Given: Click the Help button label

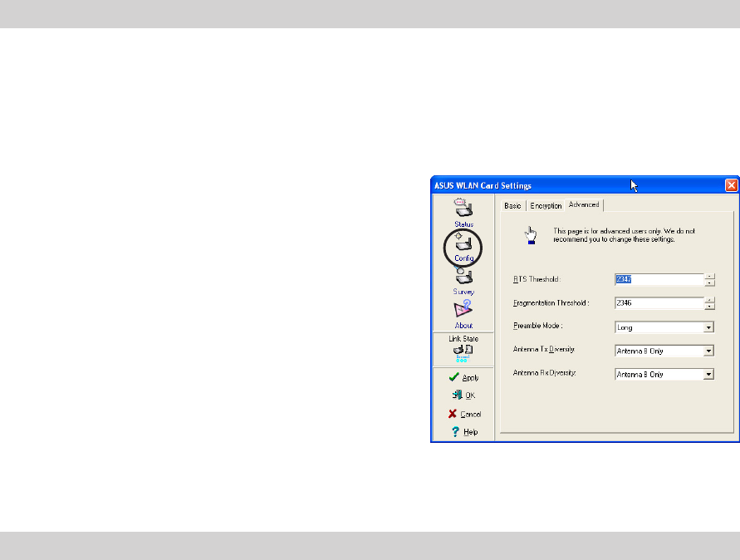Looking at the screenshot, I should [x=471, y=431].
